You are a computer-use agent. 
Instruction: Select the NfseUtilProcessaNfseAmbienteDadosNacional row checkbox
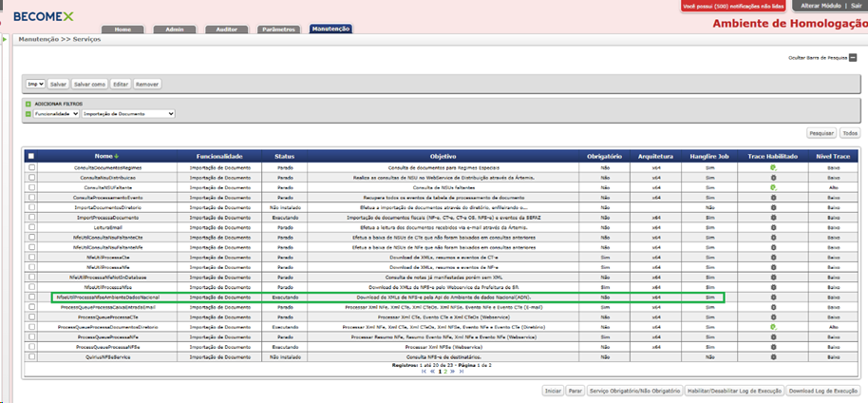point(32,297)
